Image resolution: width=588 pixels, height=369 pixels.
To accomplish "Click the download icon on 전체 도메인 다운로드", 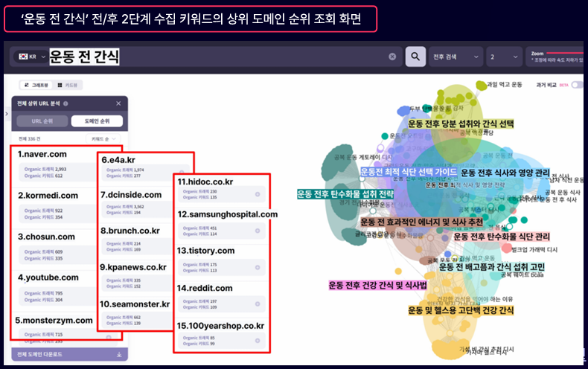I will [119, 355].
